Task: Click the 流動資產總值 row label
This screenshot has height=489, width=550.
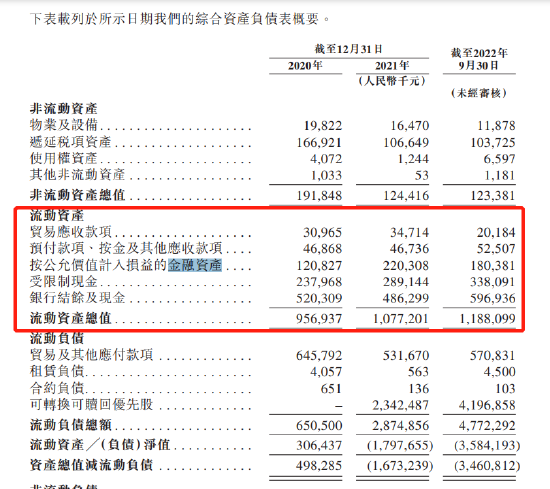Action: 71,318
